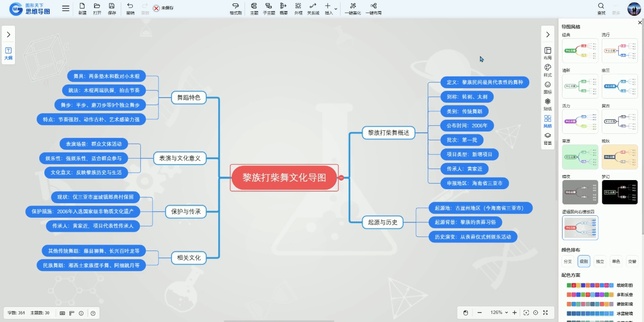Choose the 缤纷彩韵 color scheme swatch
The width and height of the screenshot is (644, 322).
(590, 285)
